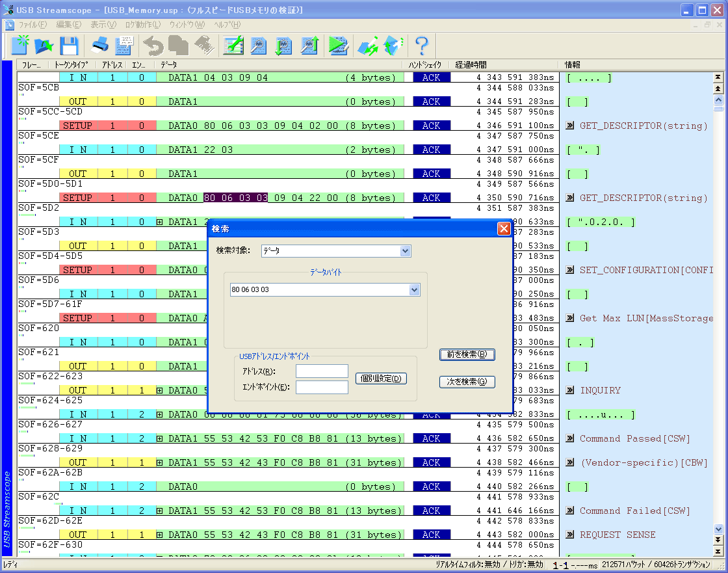Click the Help question mark icon

pyautogui.click(x=422, y=46)
